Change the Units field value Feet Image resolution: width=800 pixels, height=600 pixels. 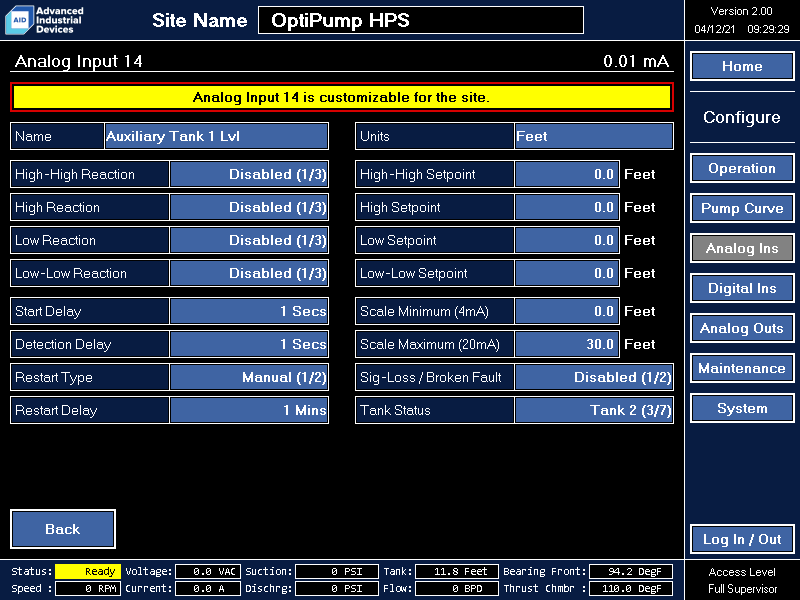click(x=594, y=136)
